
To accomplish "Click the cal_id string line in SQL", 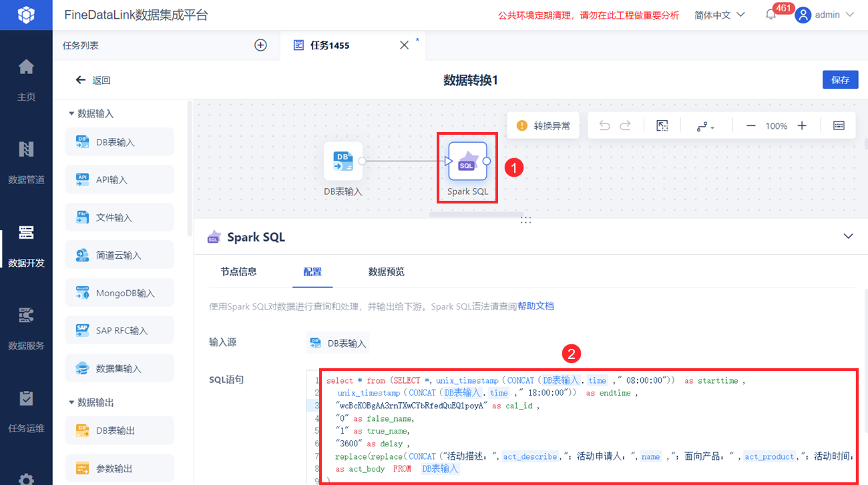I will click(x=437, y=406).
